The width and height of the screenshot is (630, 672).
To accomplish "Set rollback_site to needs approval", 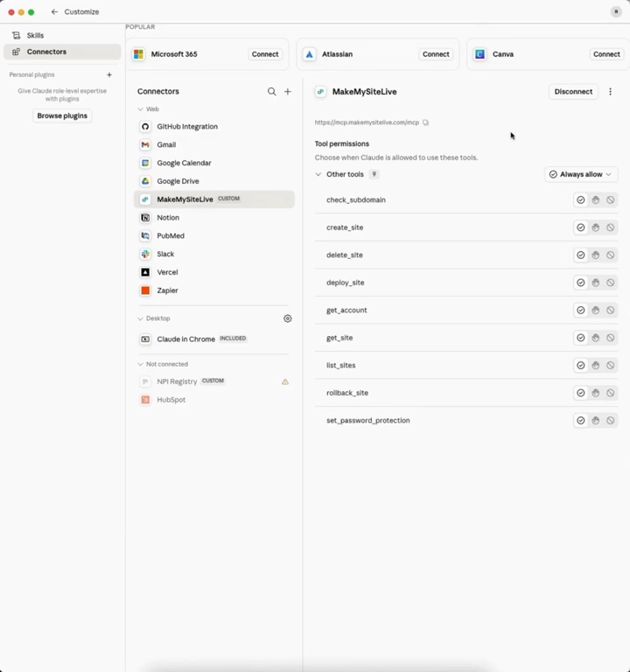I will 596,393.
